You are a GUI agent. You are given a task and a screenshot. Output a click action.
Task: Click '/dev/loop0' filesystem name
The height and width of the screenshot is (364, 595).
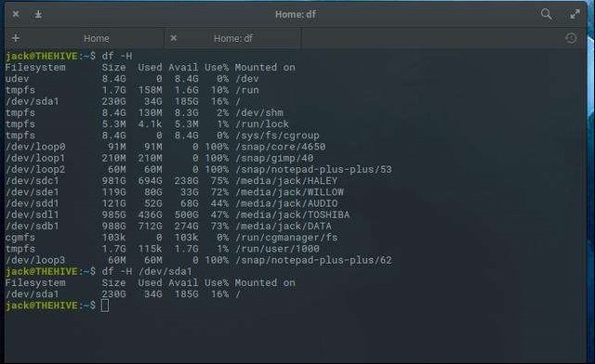[35, 147]
